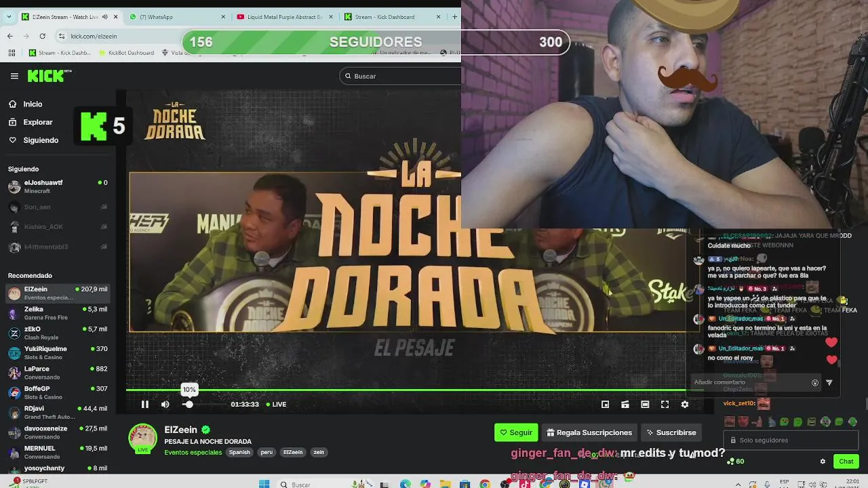868x488 pixels.
Task: Toggle theater mode in video player
Action: (x=645, y=405)
